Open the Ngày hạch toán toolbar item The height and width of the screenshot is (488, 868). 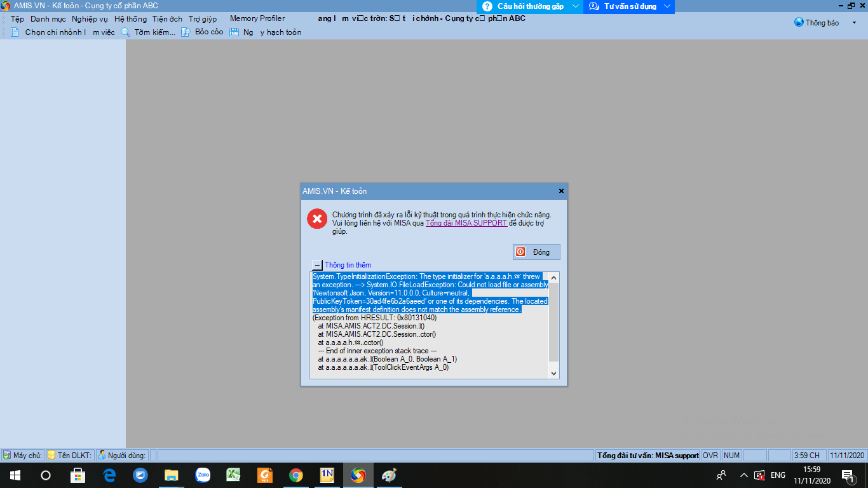[x=272, y=32]
